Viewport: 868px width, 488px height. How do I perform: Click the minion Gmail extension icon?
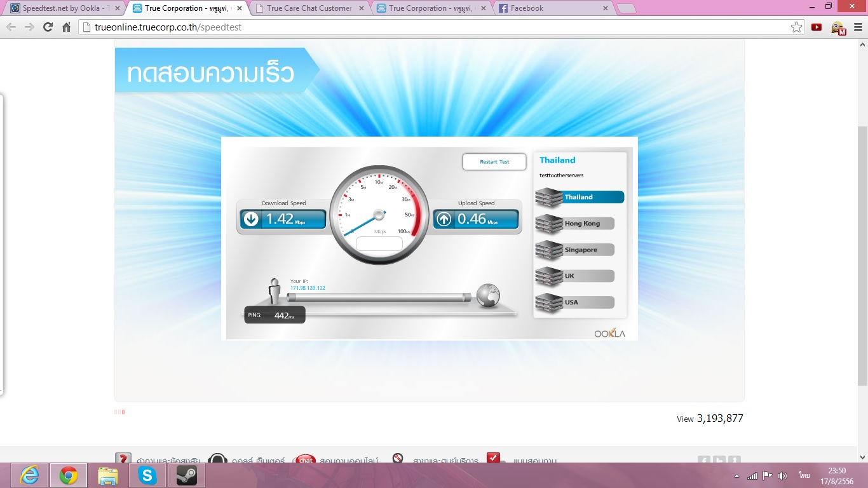click(x=837, y=28)
